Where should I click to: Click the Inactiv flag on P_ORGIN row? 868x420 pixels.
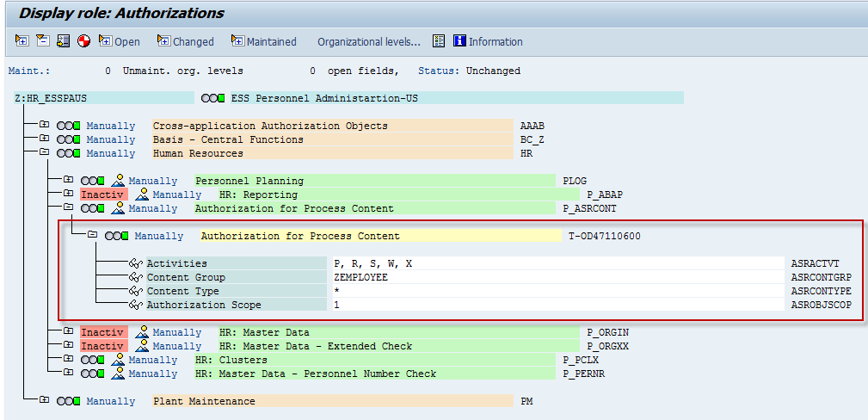pyautogui.click(x=104, y=332)
